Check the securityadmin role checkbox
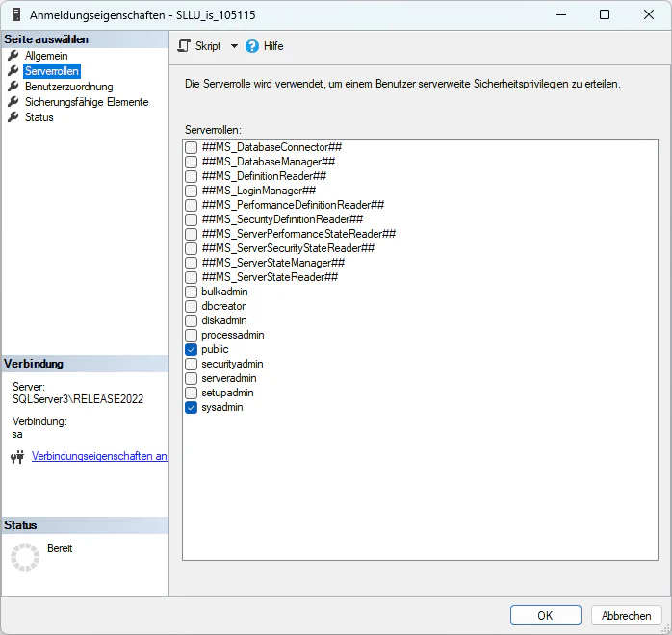 192,365
